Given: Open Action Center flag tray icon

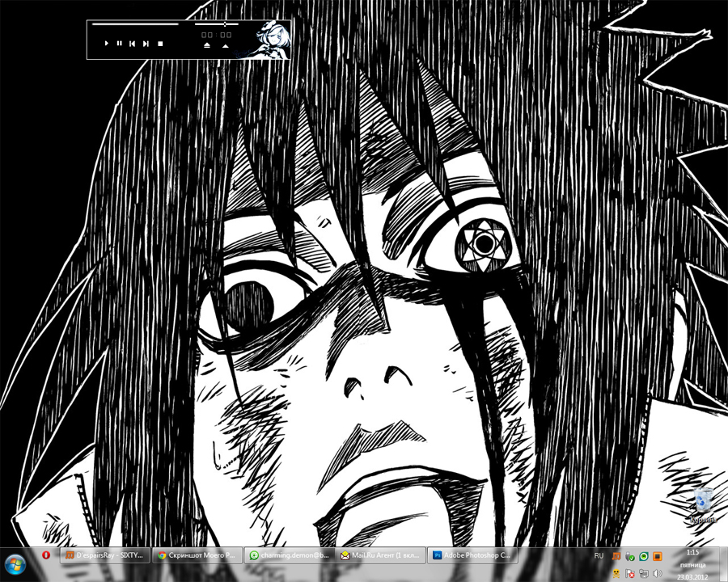Looking at the screenshot, I should 629,574.
